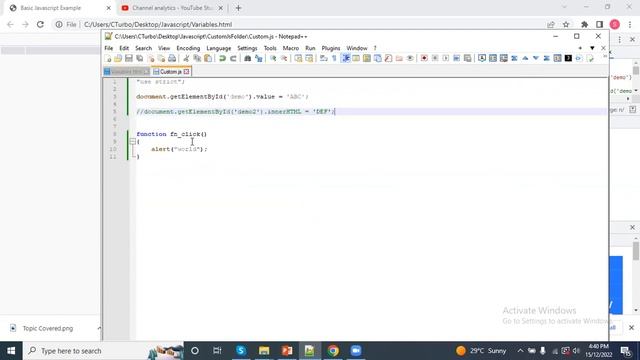Open the Language menu
This screenshot has width=640, height=360.
219,48
